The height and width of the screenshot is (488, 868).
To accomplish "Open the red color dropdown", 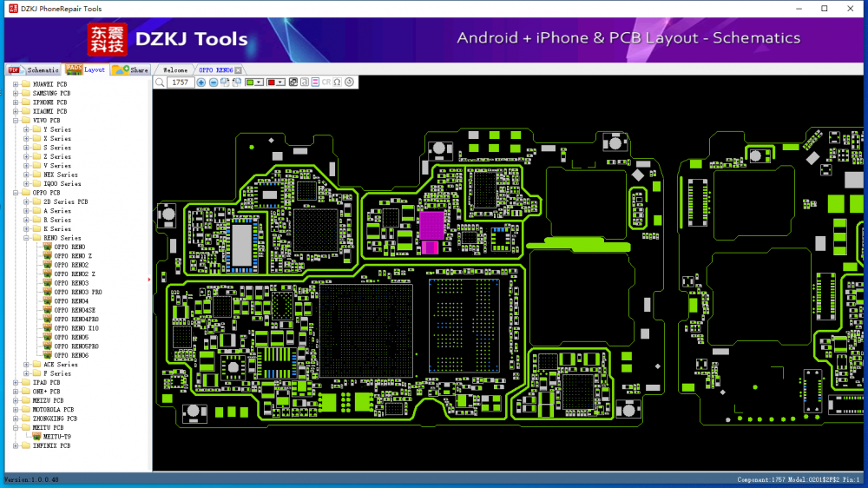I will [x=281, y=82].
